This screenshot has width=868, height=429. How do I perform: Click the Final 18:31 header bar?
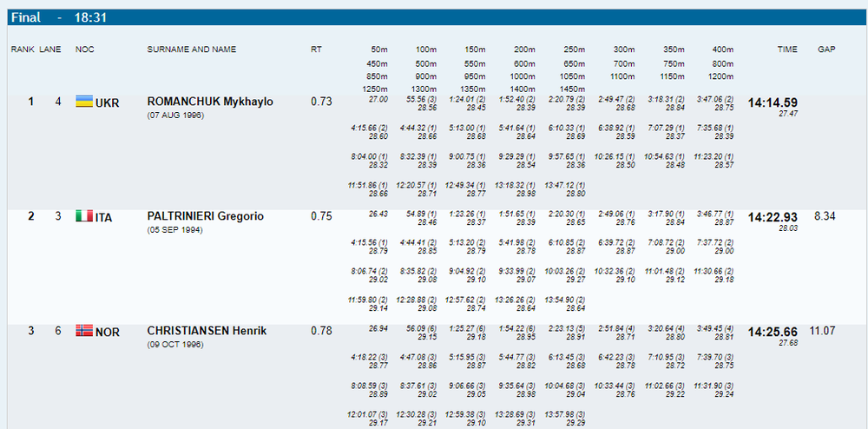point(434,17)
